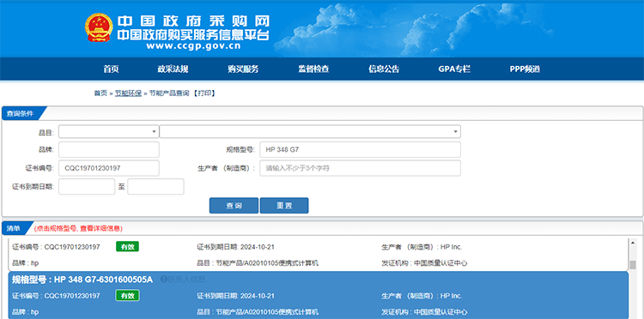Click 品目 节能产品/A02010105便携式计算机 in the white row

point(258,263)
